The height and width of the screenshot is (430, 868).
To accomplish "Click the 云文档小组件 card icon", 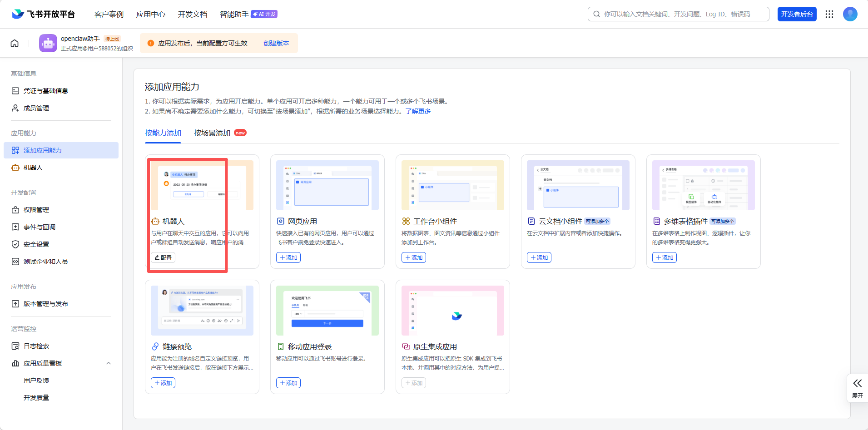I will coord(531,221).
